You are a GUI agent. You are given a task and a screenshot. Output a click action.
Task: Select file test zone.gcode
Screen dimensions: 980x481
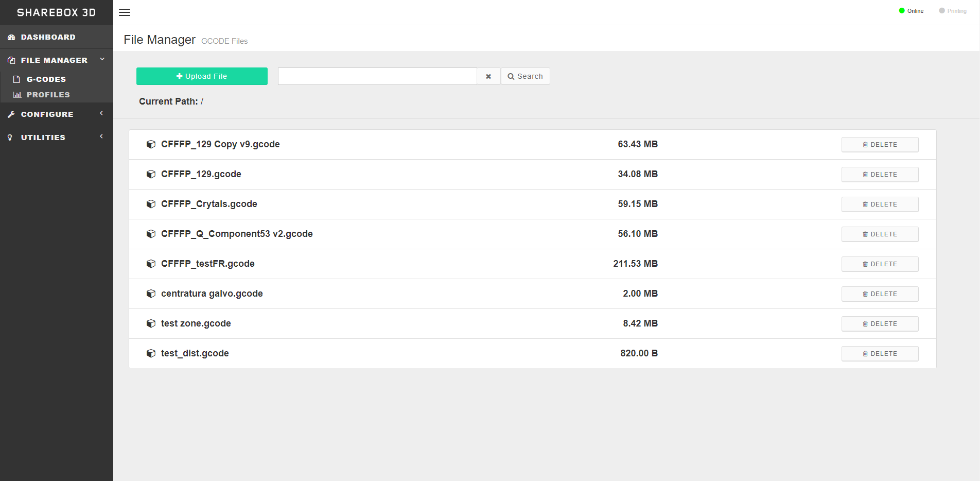click(x=196, y=323)
